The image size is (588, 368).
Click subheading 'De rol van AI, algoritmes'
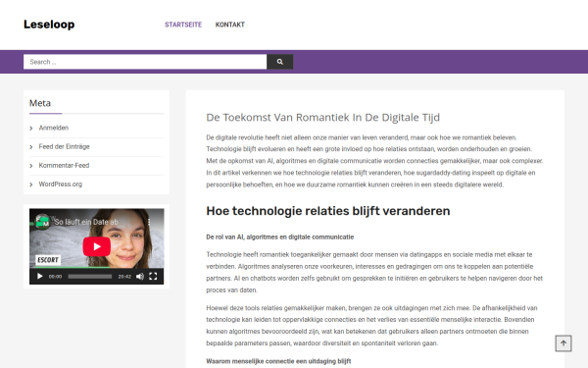pyautogui.click(x=279, y=237)
